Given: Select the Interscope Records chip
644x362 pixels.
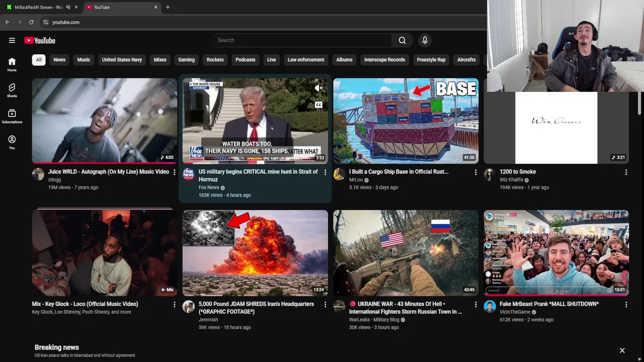Looking at the screenshot, I should (x=384, y=60).
